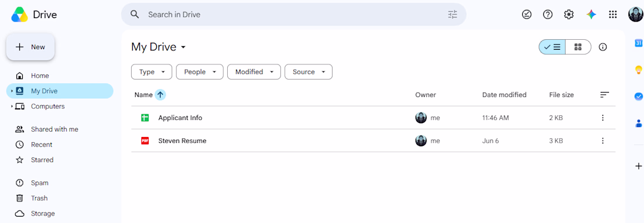Click the 2 KB file size

tap(556, 118)
